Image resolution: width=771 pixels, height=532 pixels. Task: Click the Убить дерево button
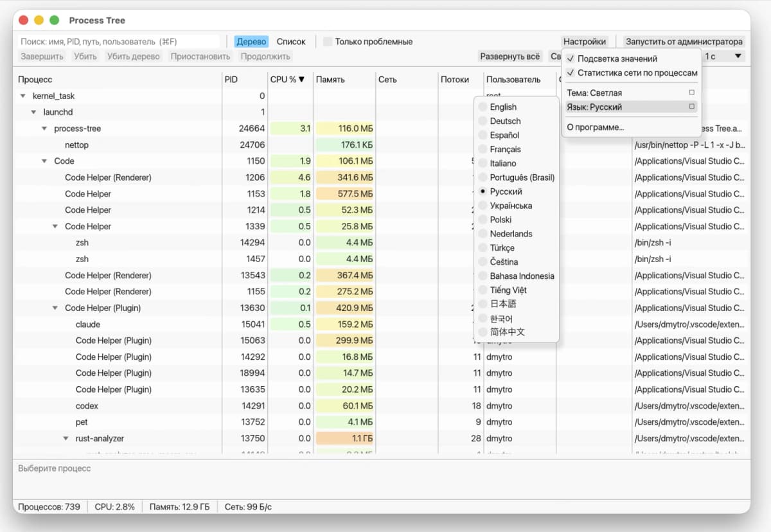134,57
